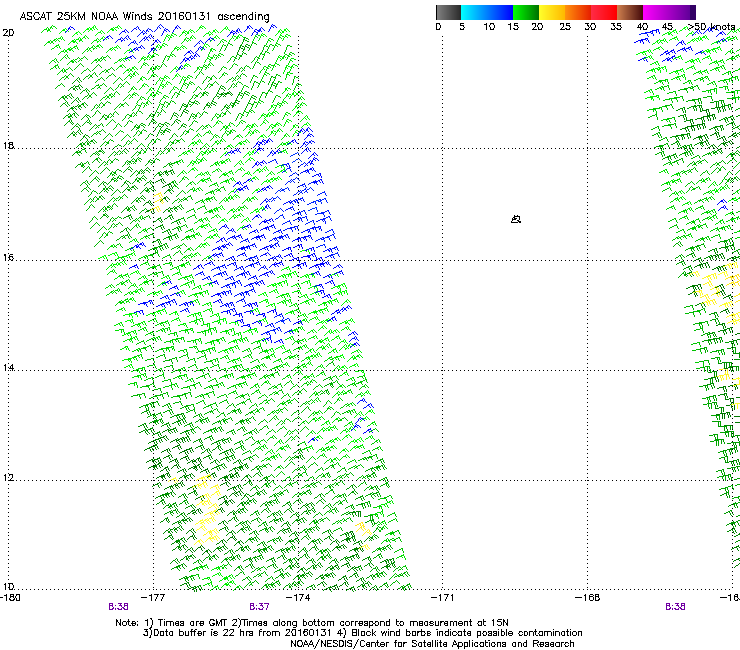Pick the magenta 40-45 knots color segment
Image resolution: width=740 pixels, height=650 pixels.
click(656, 12)
